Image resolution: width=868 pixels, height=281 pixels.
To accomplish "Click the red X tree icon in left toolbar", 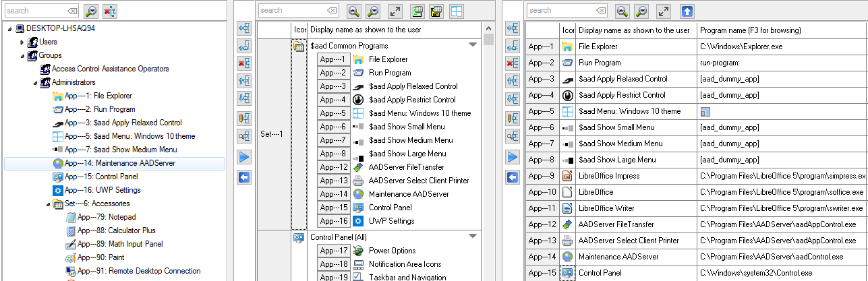I will pos(111,11).
